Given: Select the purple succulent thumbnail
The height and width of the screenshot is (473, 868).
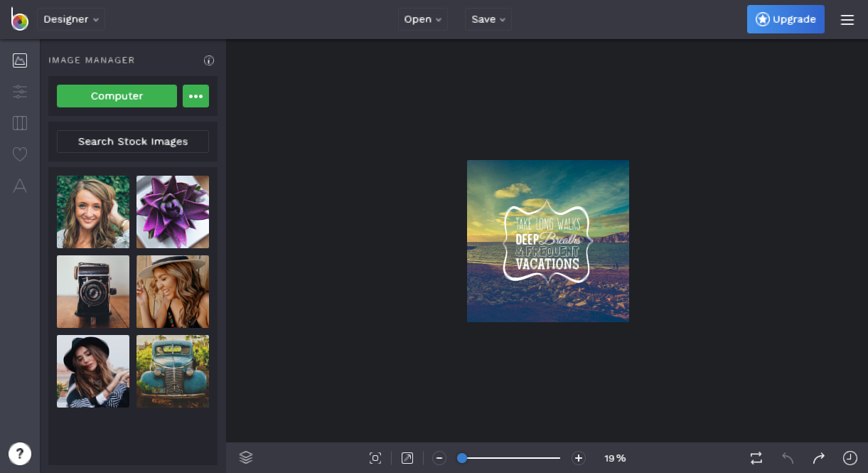Looking at the screenshot, I should tap(173, 212).
